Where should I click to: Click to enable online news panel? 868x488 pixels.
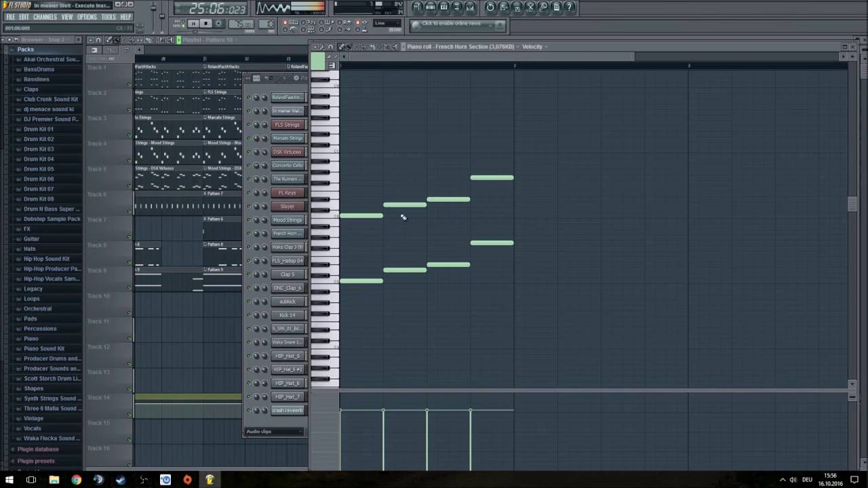[458, 25]
